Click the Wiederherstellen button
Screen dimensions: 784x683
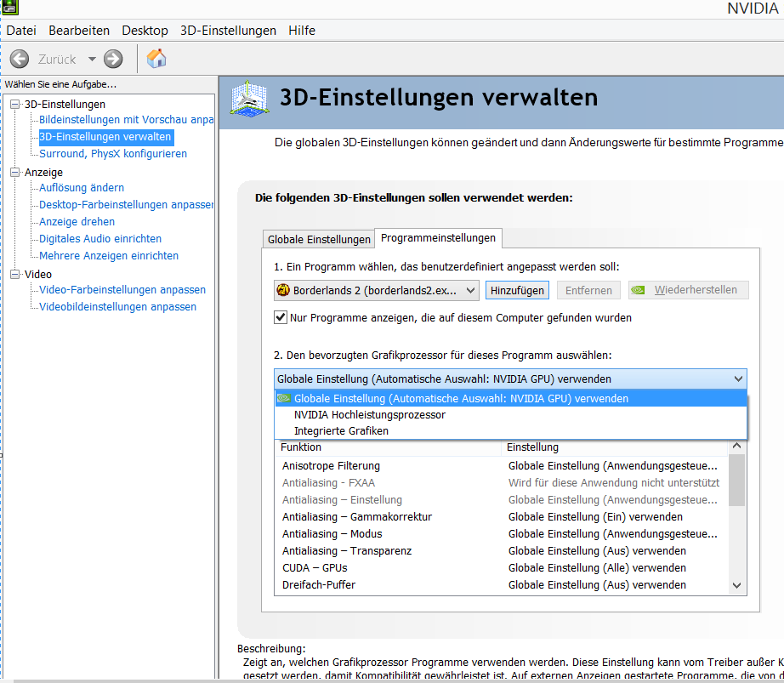(x=688, y=290)
